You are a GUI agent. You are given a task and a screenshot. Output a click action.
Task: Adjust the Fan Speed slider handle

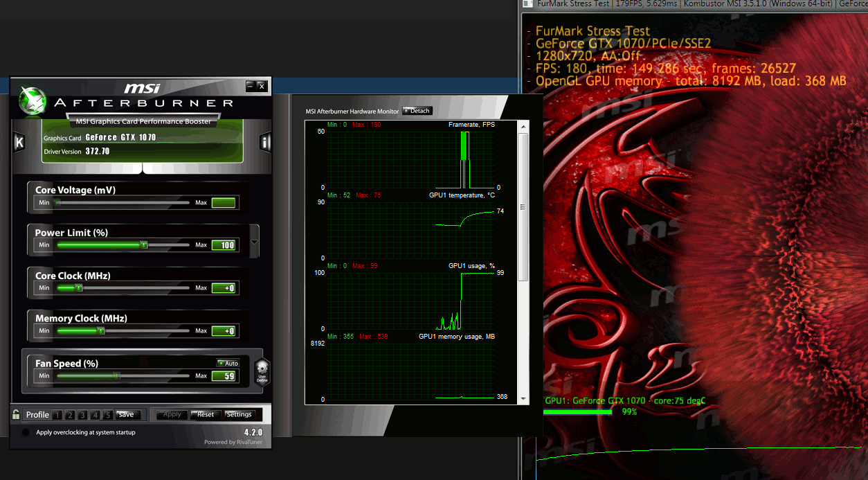click(x=117, y=375)
